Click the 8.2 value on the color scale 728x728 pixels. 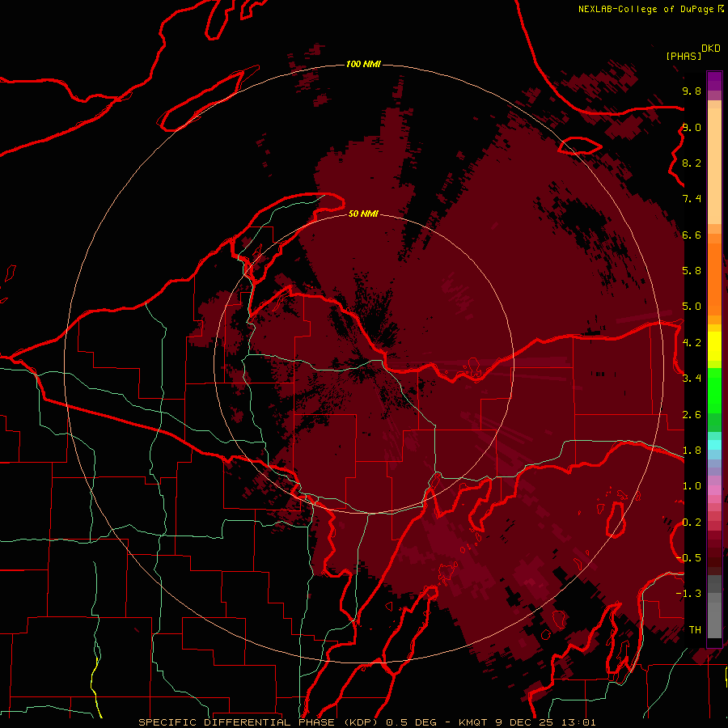[692, 163]
